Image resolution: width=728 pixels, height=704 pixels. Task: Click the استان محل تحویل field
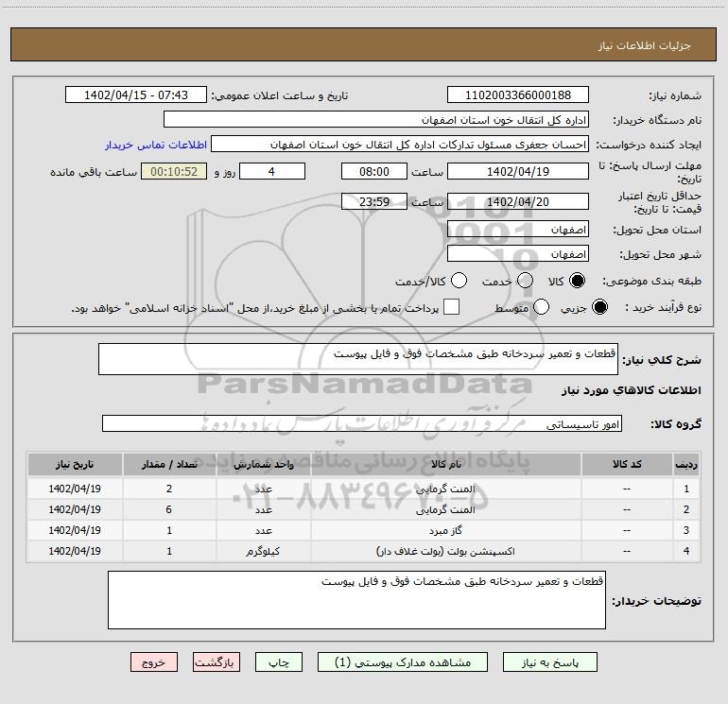[x=518, y=230]
